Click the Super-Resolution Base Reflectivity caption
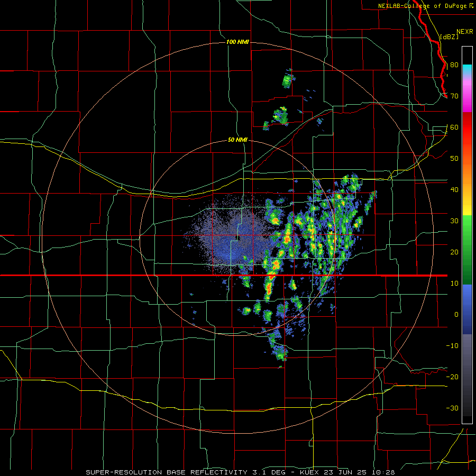476x476 pixels. coord(167,472)
